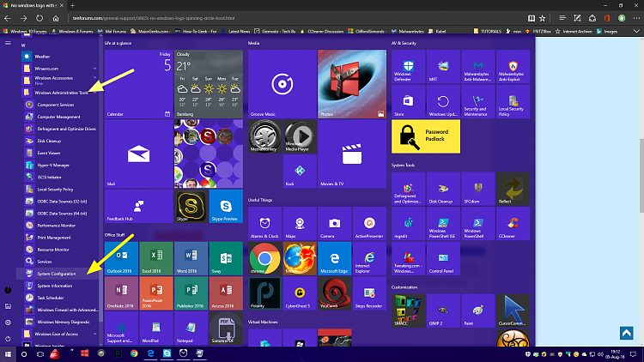Collapse the Windows Administrative Tools folder
644x362 pixels.
[x=60, y=93]
